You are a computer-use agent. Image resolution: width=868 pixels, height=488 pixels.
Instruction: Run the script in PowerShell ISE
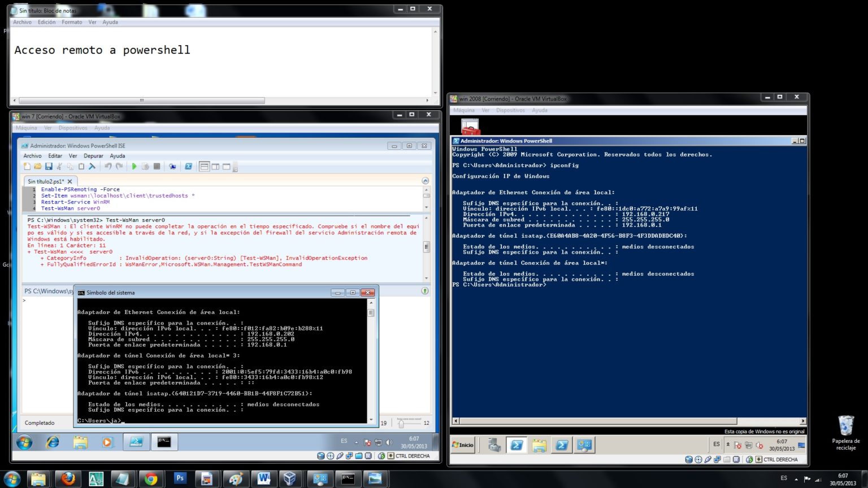[134, 166]
